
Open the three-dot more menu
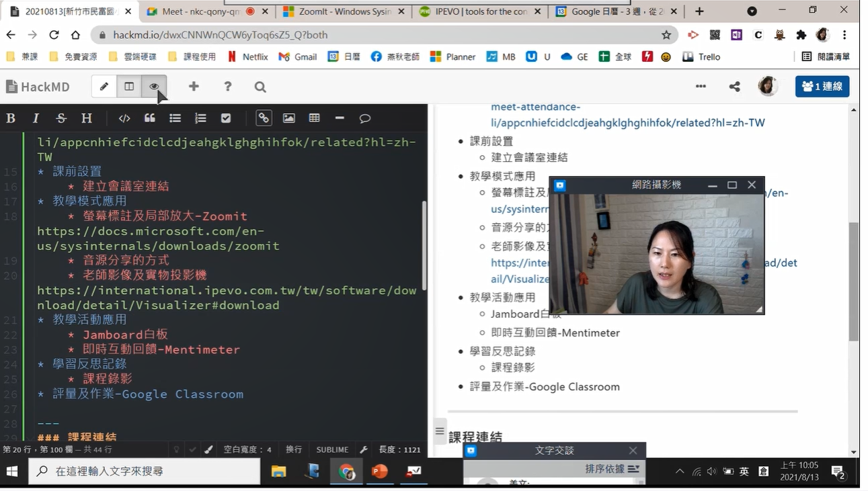point(701,87)
